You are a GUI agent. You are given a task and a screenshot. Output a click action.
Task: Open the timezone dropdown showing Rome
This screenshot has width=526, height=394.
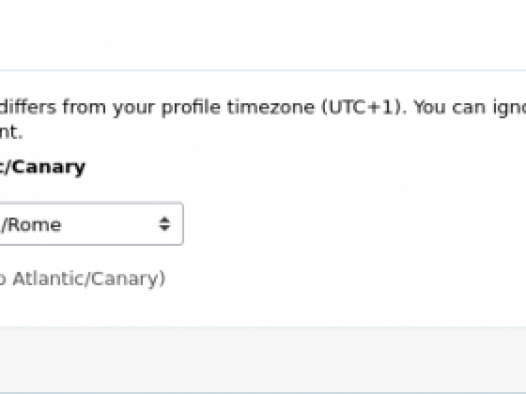coord(91,224)
